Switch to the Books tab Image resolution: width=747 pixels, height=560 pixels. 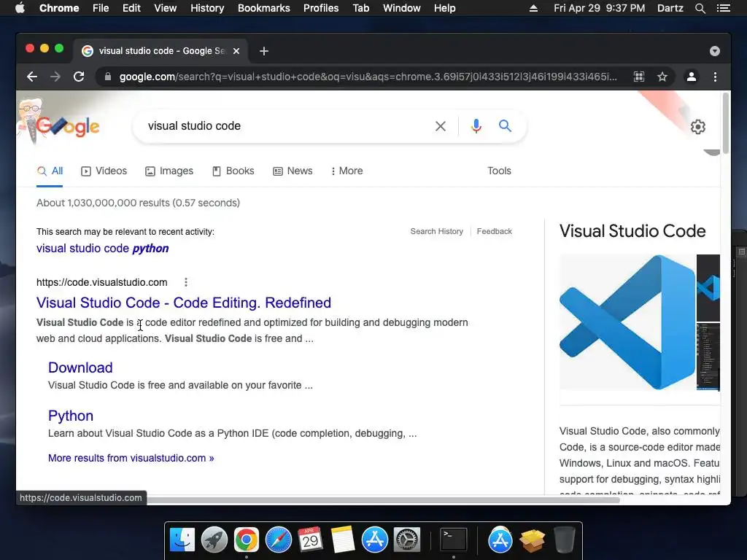coord(233,171)
